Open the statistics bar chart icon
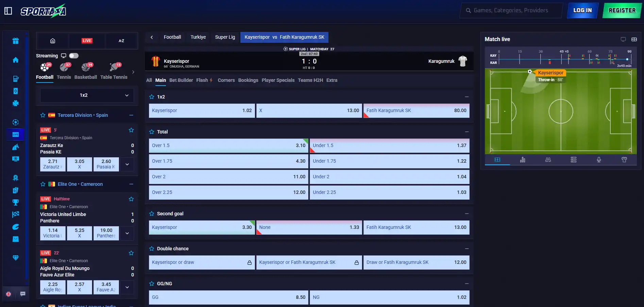This screenshot has height=307, width=644. (x=523, y=160)
